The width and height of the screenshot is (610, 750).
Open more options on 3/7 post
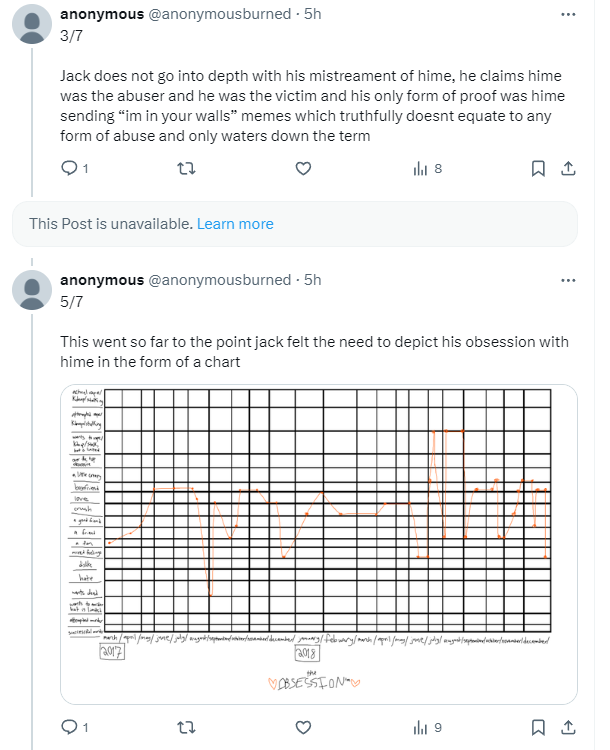point(569,16)
